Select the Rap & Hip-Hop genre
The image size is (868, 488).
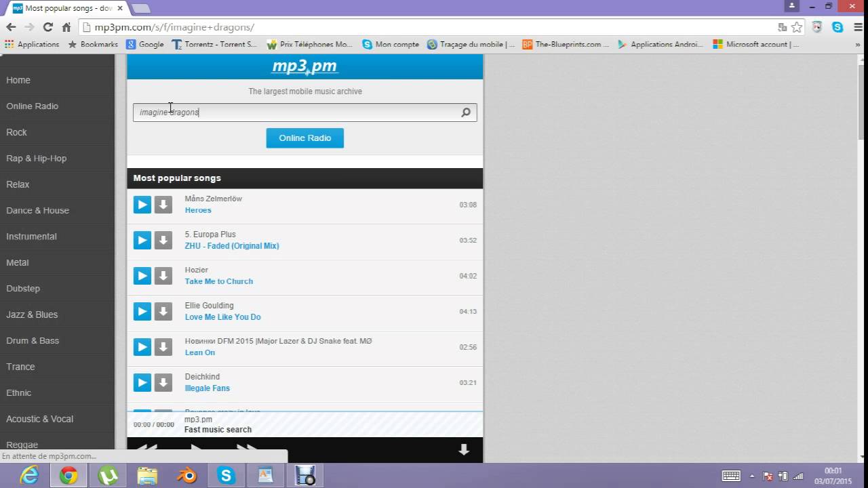[37, 158]
